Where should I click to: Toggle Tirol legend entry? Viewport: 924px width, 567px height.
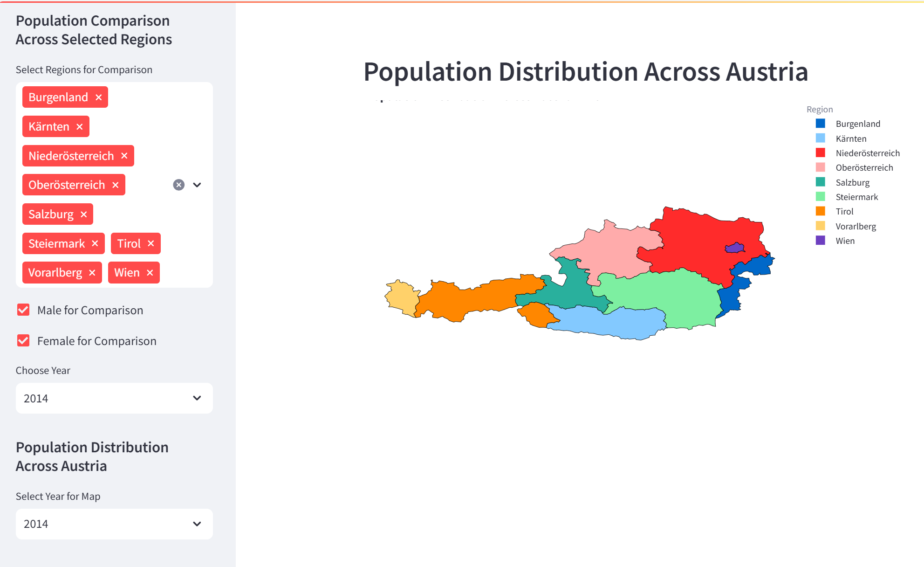coord(835,211)
